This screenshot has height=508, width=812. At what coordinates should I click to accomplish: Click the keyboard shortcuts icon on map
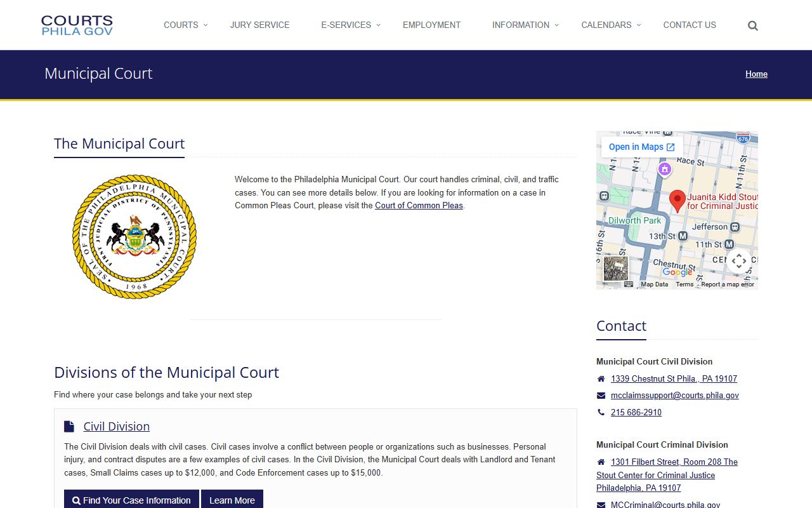click(629, 284)
